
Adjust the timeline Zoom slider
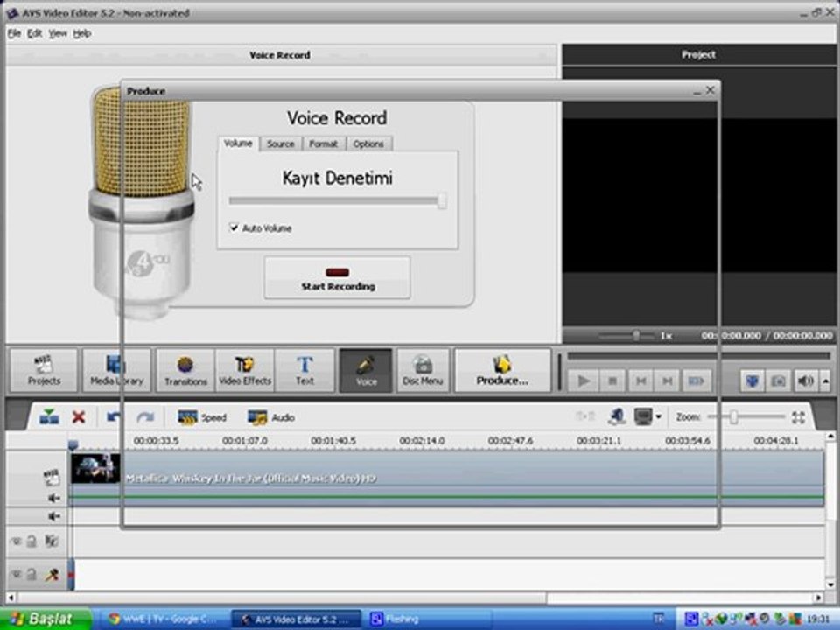(746, 416)
